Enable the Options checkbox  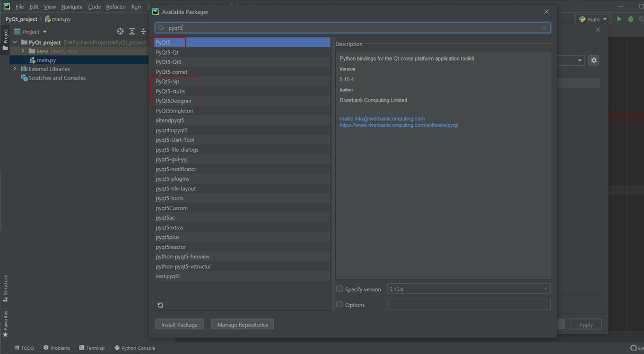(340, 305)
